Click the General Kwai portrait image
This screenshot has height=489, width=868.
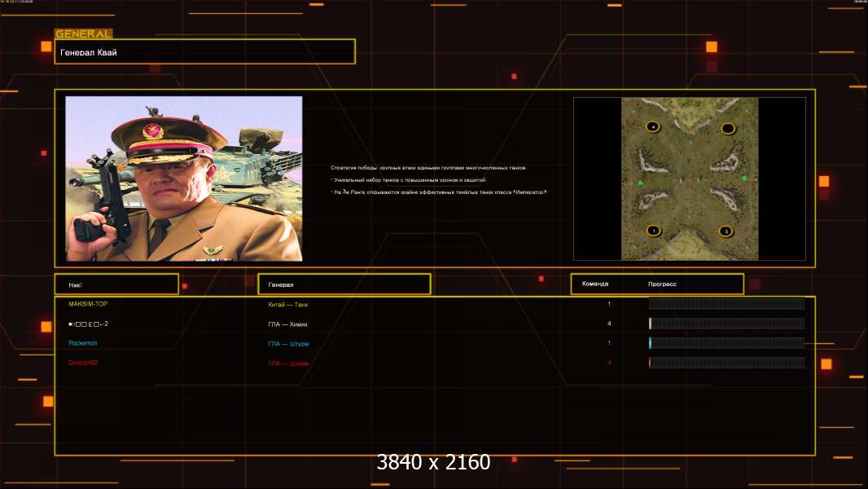pyautogui.click(x=184, y=178)
